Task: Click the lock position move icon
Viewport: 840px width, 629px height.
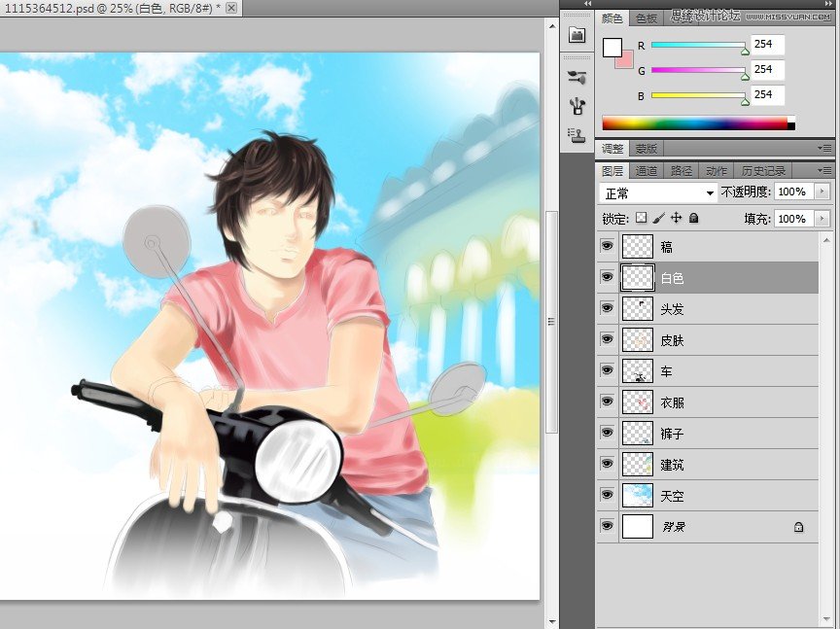Action: point(677,219)
